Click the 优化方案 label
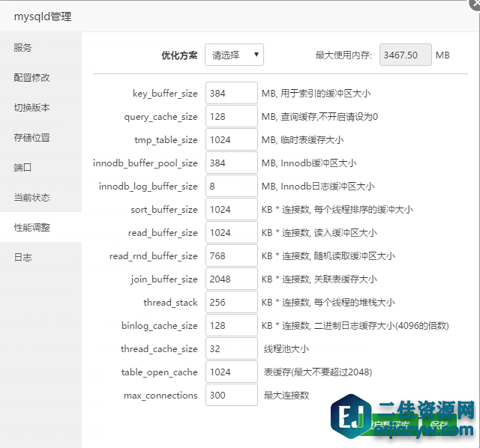The height and width of the screenshot is (448, 480). 180,55
